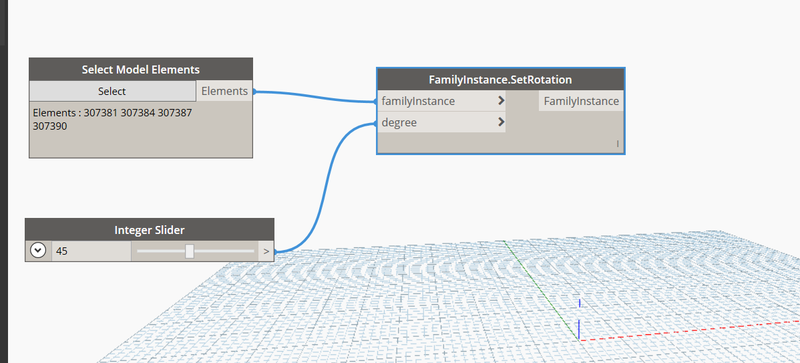Click the selected element IDs list
Image resolution: width=800 pixels, height=363 pixels.
112,119
